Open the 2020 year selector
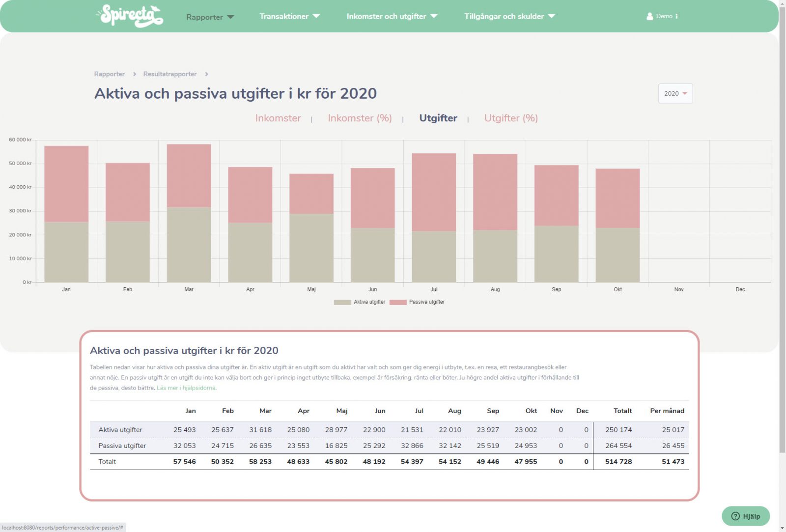786x532 pixels. tap(675, 93)
